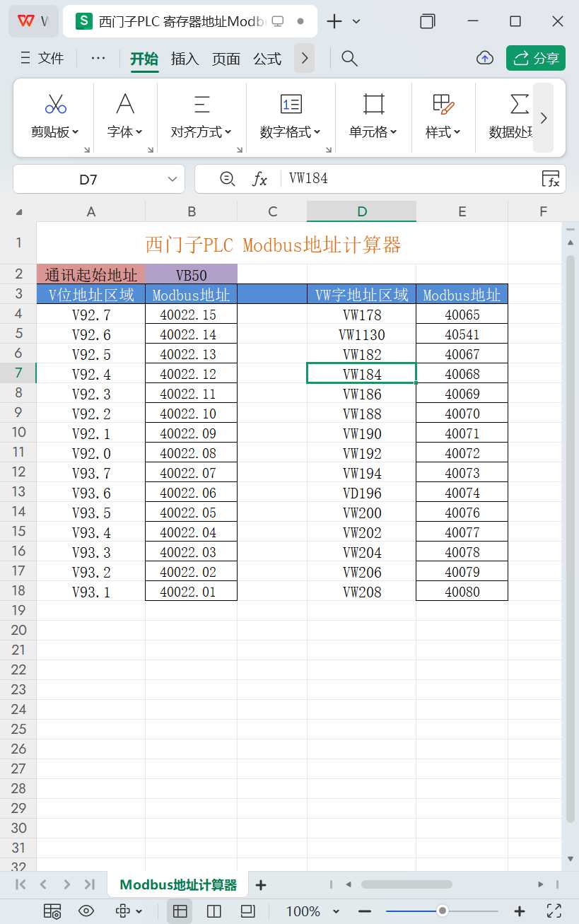
Task: Open the 单元格 cells group
Action: click(x=373, y=104)
